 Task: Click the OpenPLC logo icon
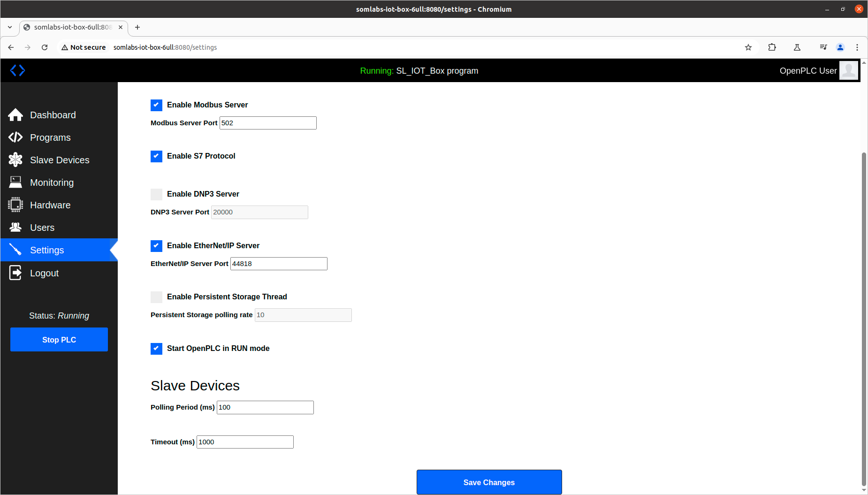point(17,70)
